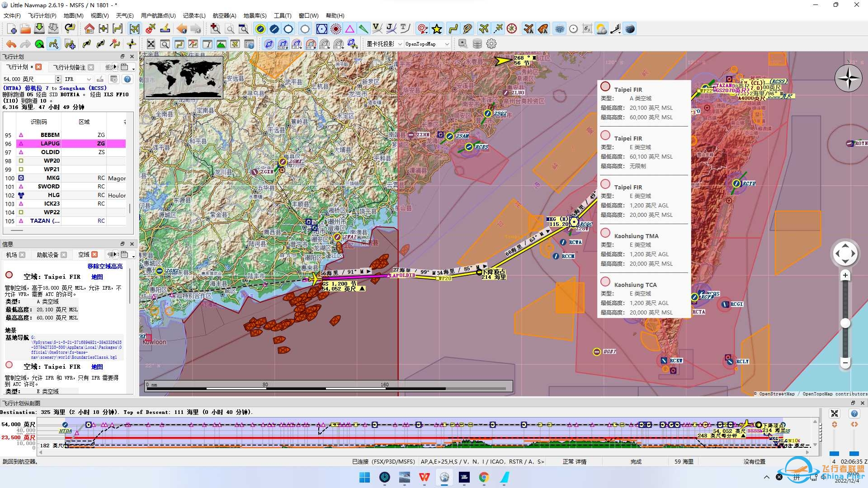
Task: Click profile vertical scrollbar
Action: (x=815, y=433)
